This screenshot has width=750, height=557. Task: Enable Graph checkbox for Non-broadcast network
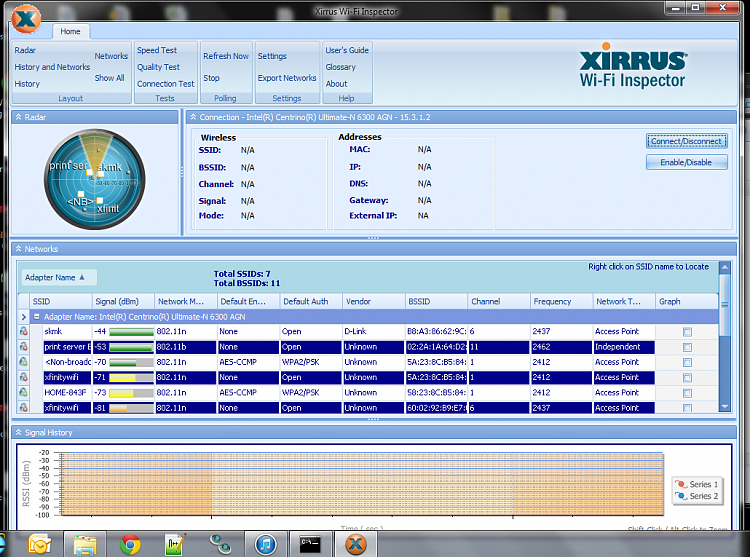pos(687,362)
